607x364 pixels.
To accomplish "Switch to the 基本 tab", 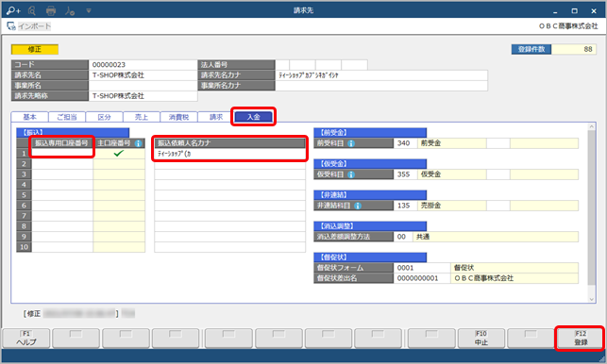I will 29,117.
